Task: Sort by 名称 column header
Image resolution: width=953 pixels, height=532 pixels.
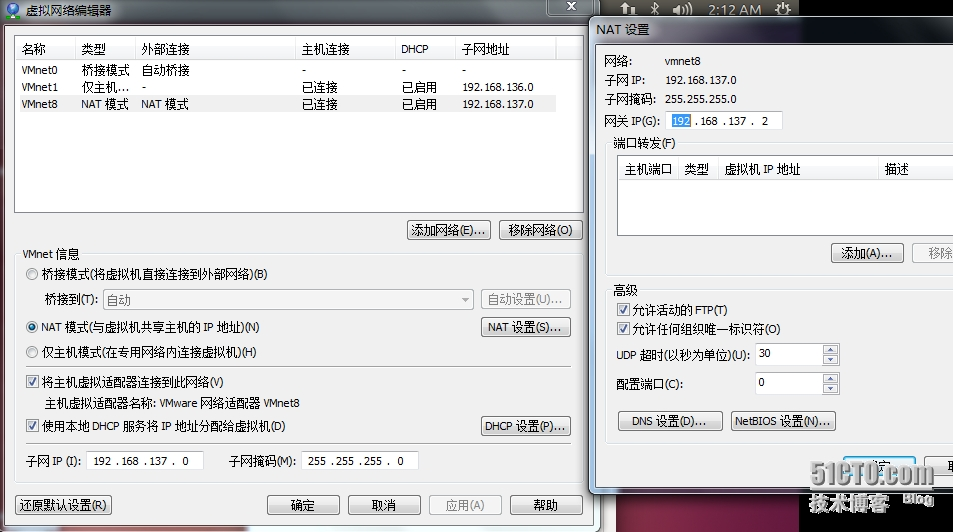Action: [x=46, y=49]
